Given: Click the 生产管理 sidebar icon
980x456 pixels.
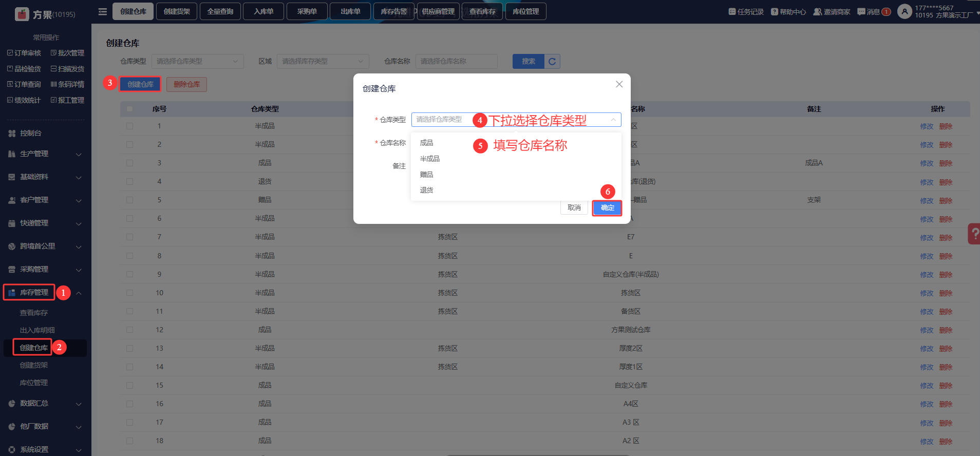Looking at the screenshot, I should tap(12, 154).
